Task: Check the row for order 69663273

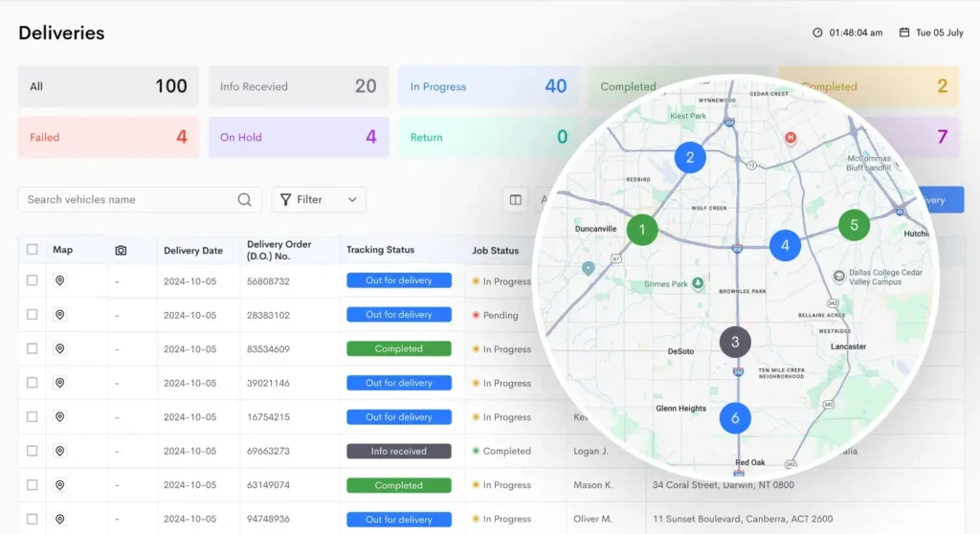Action: coord(32,451)
